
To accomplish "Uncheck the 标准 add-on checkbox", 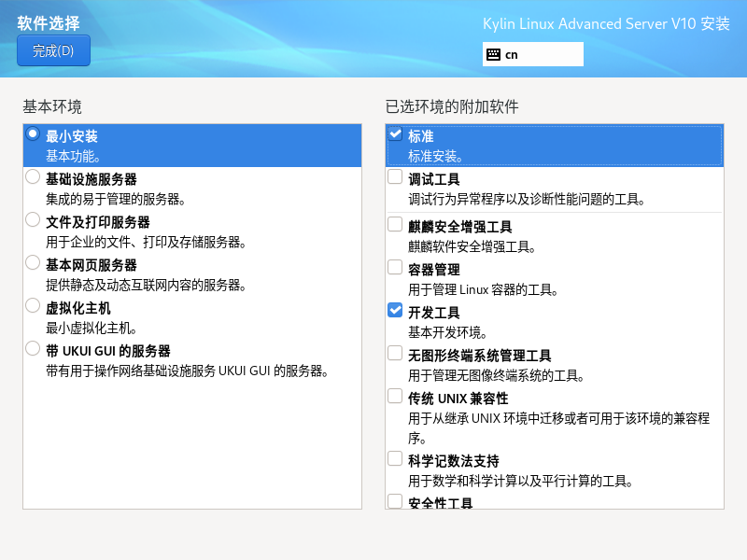I will pos(395,134).
